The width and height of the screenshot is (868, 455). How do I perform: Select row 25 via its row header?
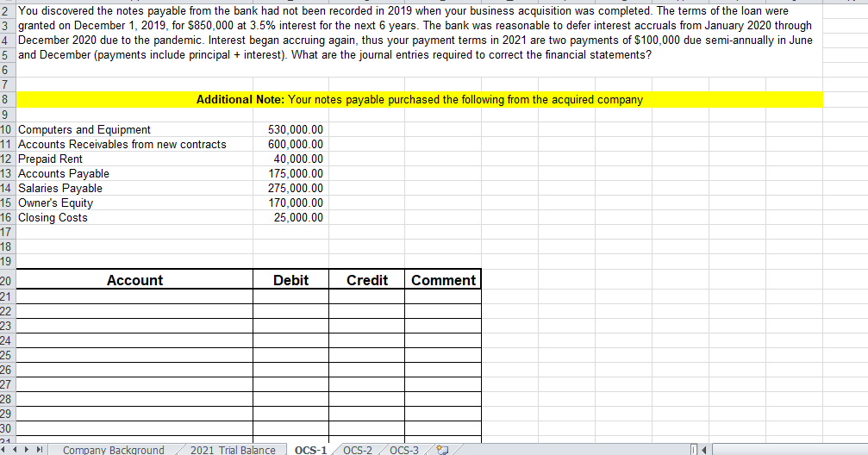pyautogui.click(x=7, y=355)
